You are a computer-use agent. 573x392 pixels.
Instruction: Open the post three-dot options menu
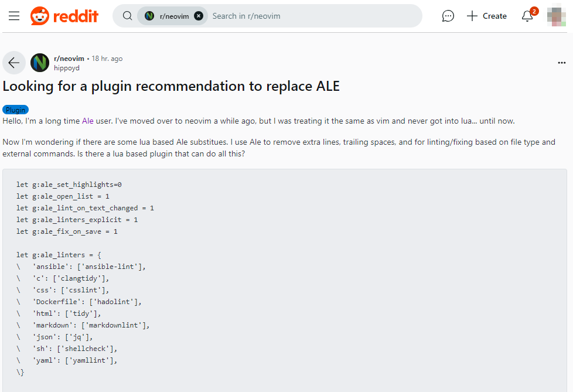point(562,63)
